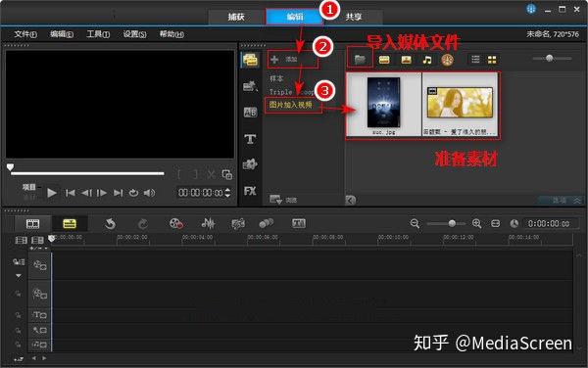This screenshot has width=588, height=368.
Task: Click the round orange icon in the library toolbar
Action: [x=447, y=60]
